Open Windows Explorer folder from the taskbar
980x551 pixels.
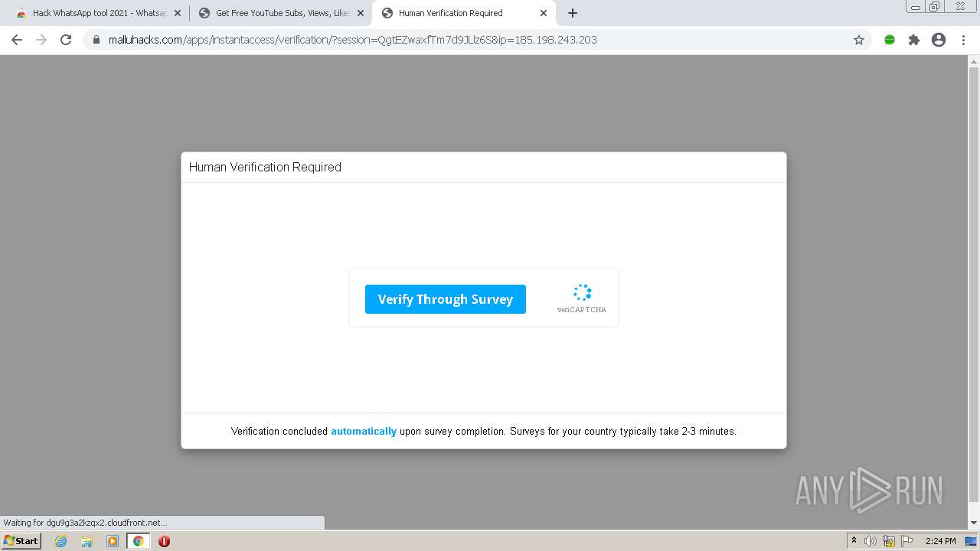[87, 541]
